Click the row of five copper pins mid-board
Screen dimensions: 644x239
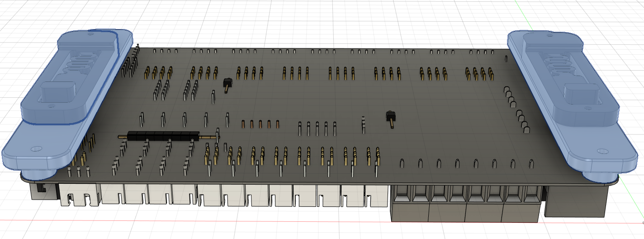(x=260, y=124)
